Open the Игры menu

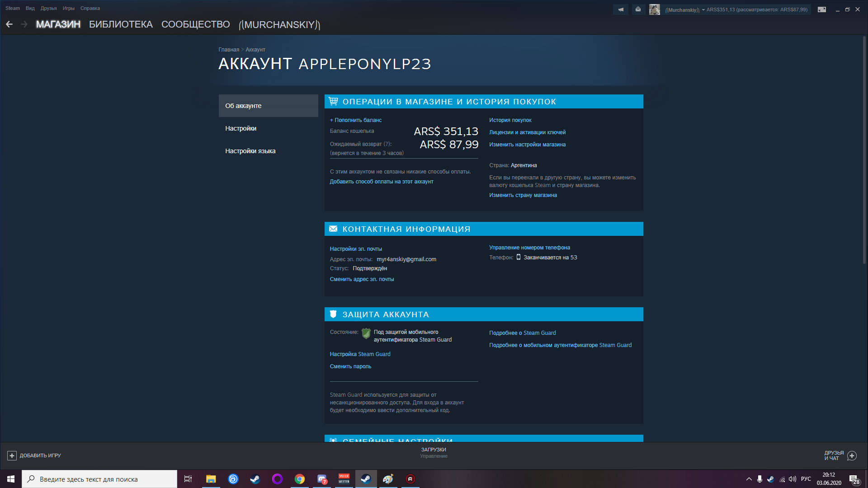click(x=69, y=8)
